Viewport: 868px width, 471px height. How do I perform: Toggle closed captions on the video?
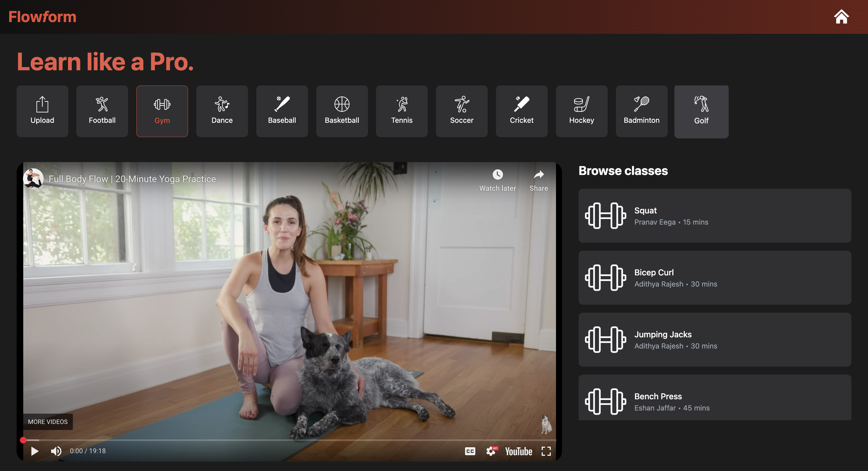(470, 451)
